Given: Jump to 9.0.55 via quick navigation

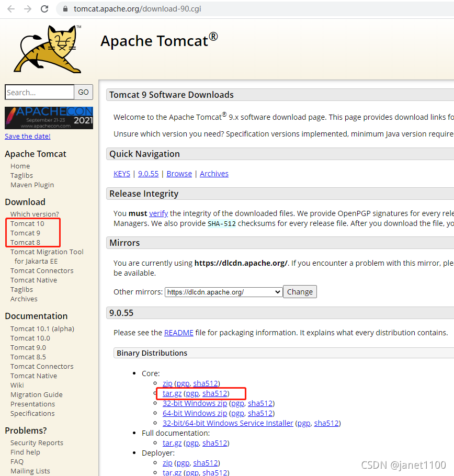Looking at the screenshot, I should click(x=149, y=174).
